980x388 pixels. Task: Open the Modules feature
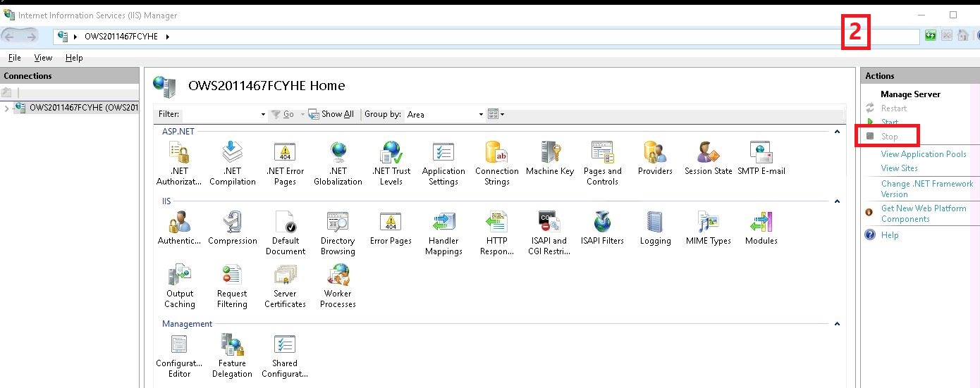pos(761,227)
